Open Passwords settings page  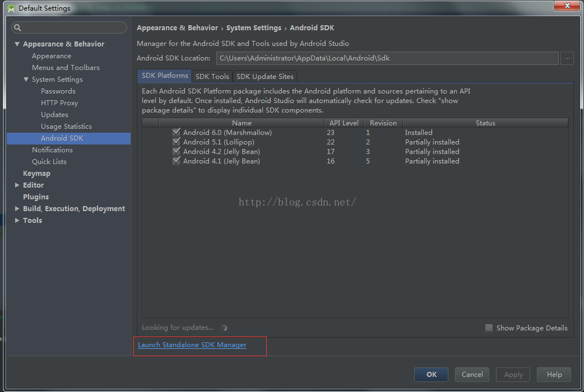[58, 91]
